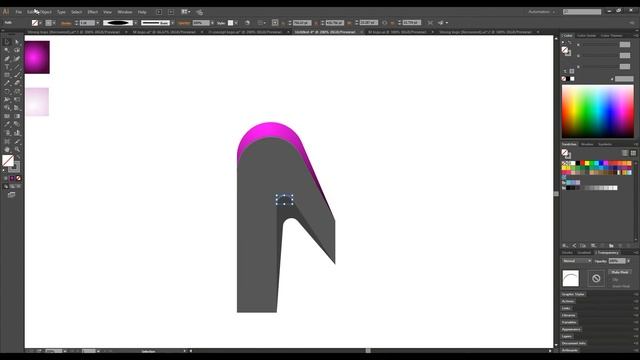
Task: Select the Magic Wand tool
Action: click(x=7, y=50)
